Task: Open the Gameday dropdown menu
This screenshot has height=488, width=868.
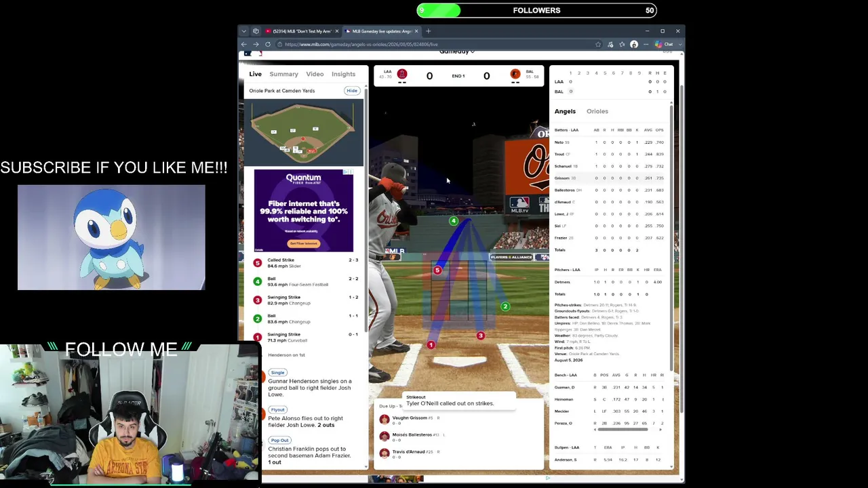Action: [x=456, y=52]
